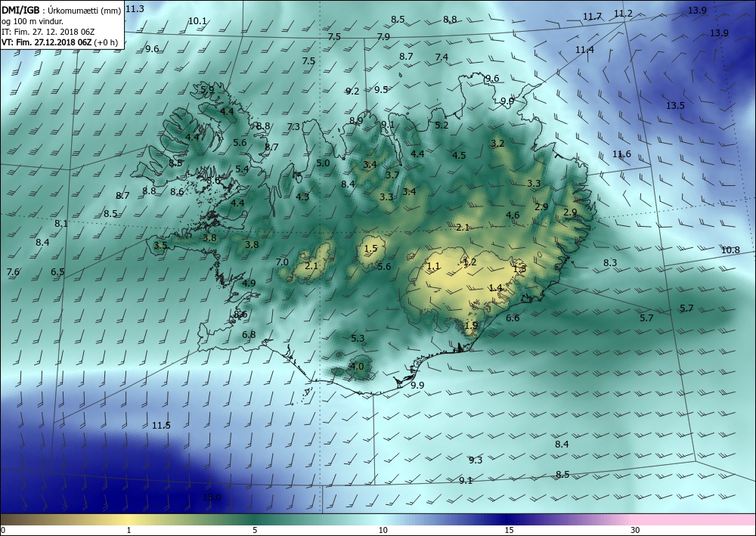Click the bold 'VT: Fim. 27.12.2018 06Z (+0 h)' line
The height and width of the screenshot is (536, 756).
coord(59,42)
